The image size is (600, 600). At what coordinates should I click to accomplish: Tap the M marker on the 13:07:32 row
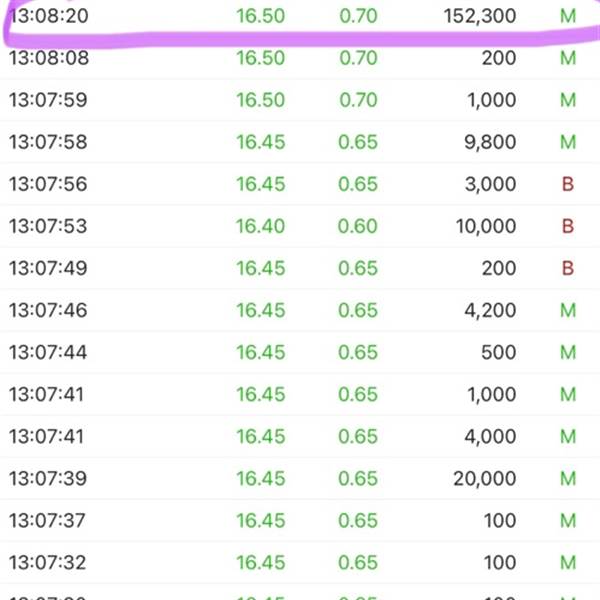pos(568,562)
